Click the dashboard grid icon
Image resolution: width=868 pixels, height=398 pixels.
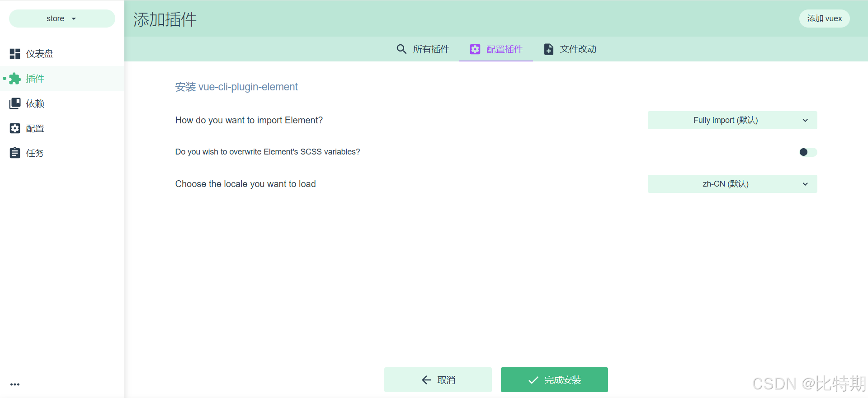point(15,54)
